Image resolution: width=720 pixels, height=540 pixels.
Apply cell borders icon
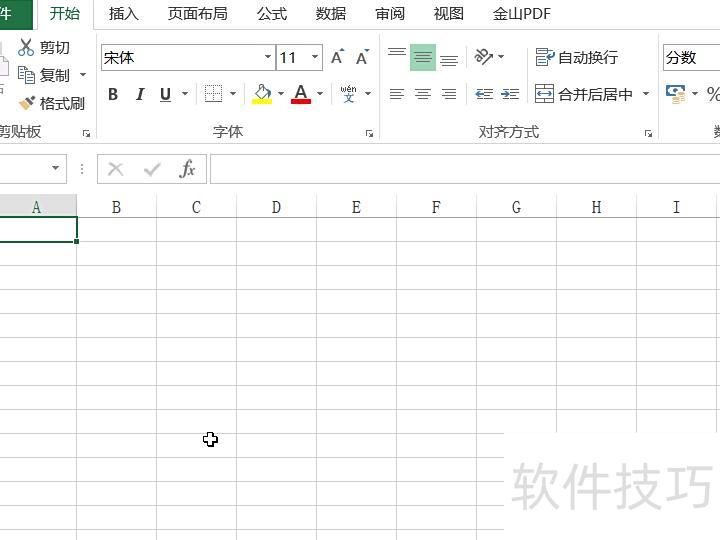pos(213,94)
